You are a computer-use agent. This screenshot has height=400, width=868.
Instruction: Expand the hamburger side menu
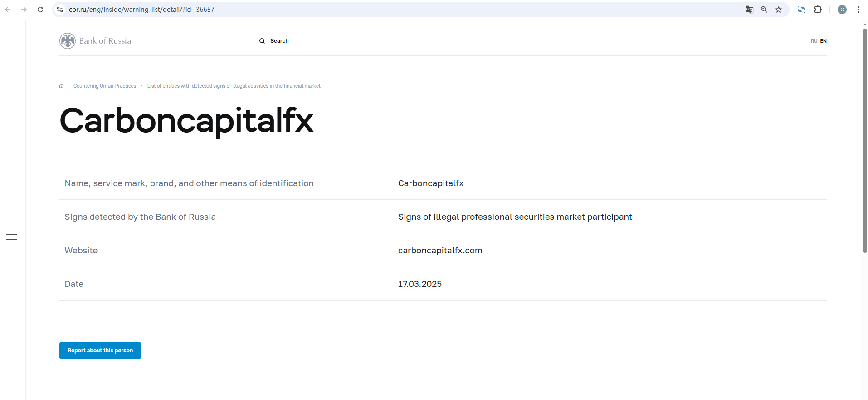point(12,237)
